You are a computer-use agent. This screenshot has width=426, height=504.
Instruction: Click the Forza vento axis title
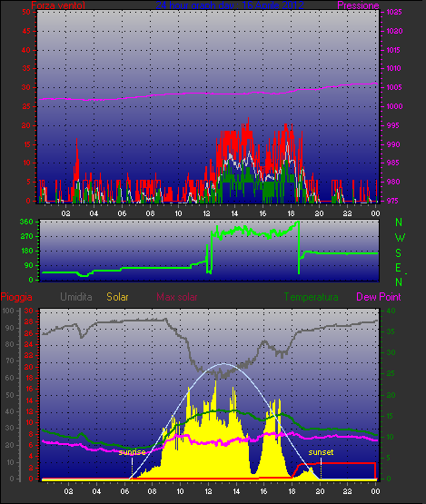[x=58, y=5]
